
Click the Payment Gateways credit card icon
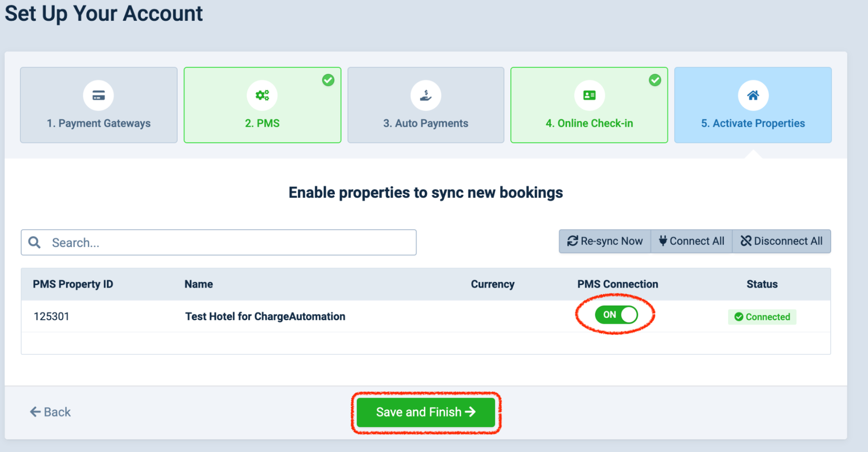(x=99, y=96)
